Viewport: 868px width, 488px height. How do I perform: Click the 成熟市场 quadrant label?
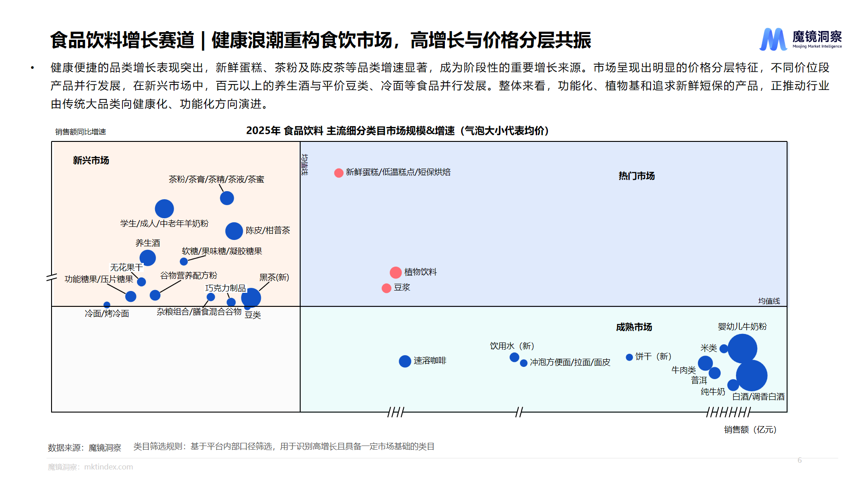[x=634, y=327]
